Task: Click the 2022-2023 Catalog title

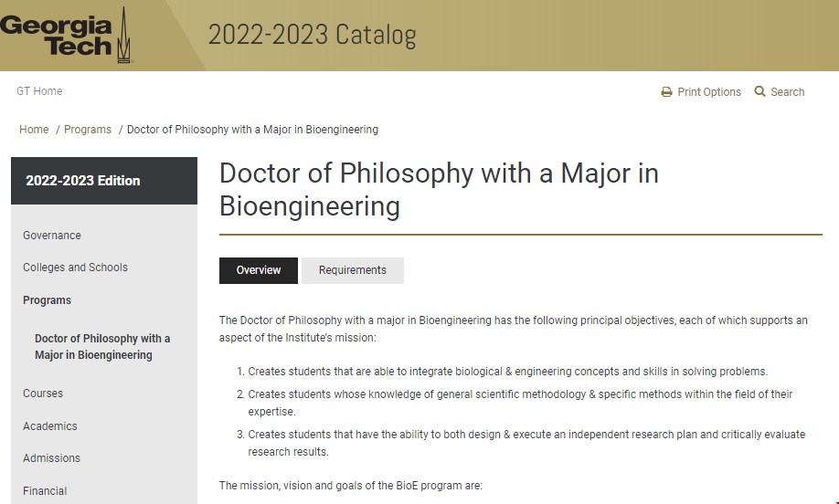Action: coord(312,36)
